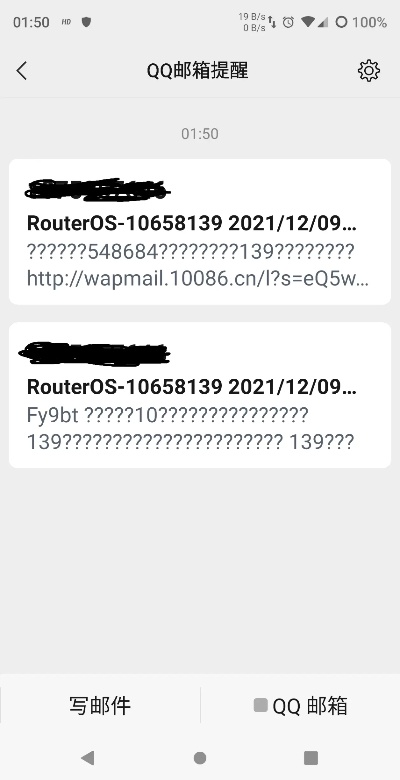
Task: Open the QQ 邮箱 bottom menu
Action: [300, 705]
